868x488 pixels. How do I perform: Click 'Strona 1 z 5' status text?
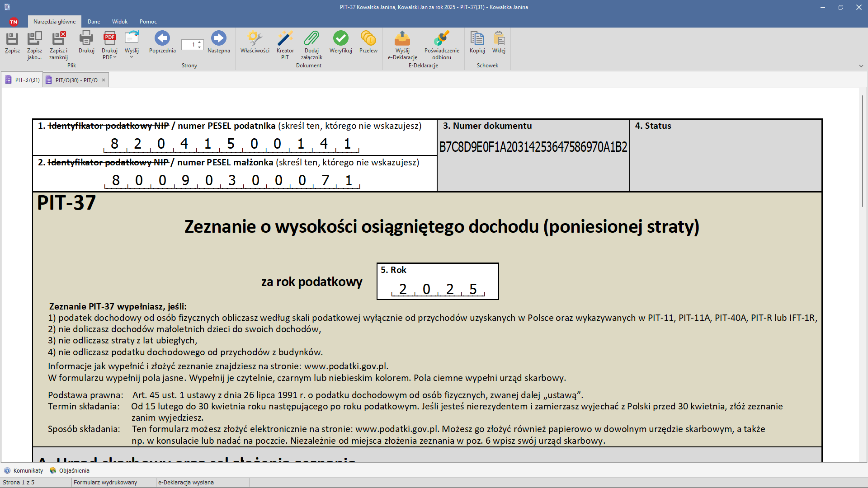pos(19,482)
